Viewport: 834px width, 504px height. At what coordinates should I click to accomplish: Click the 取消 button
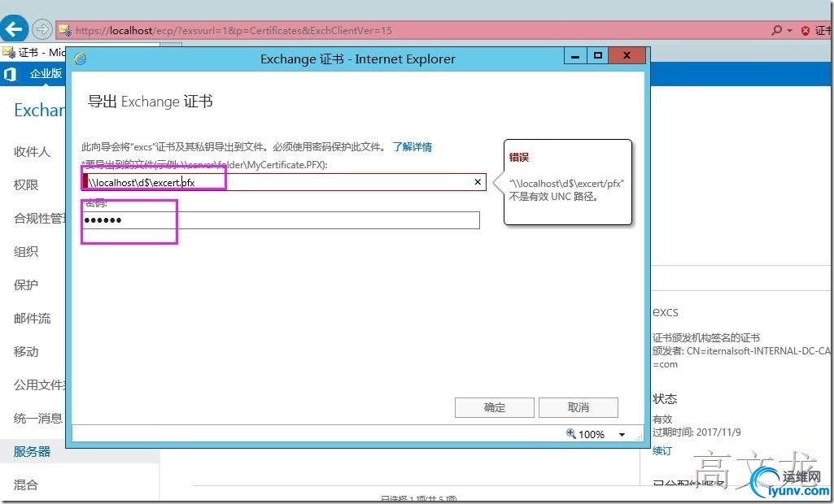pos(579,408)
